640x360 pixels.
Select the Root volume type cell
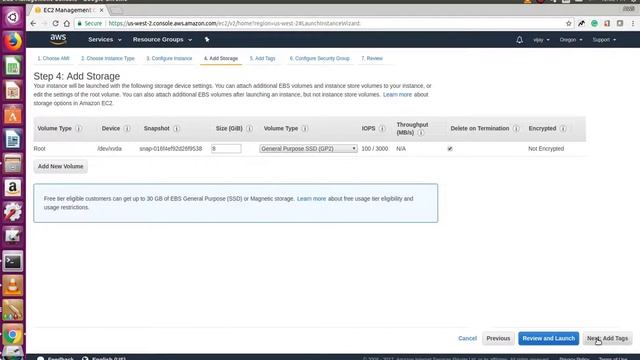tap(40, 149)
